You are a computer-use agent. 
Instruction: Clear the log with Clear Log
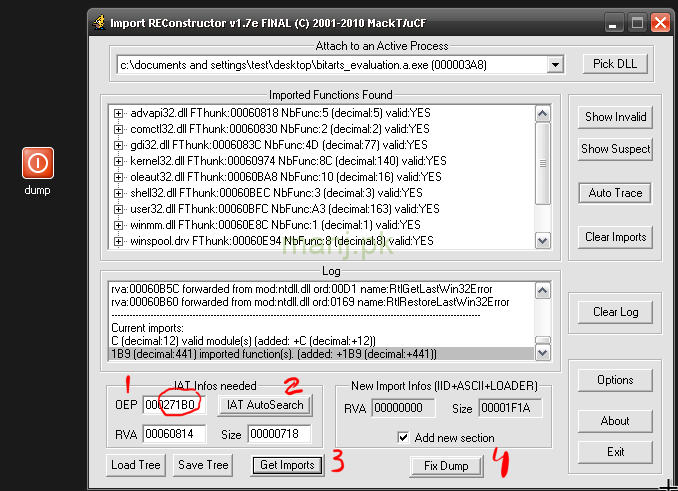(615, 312)
